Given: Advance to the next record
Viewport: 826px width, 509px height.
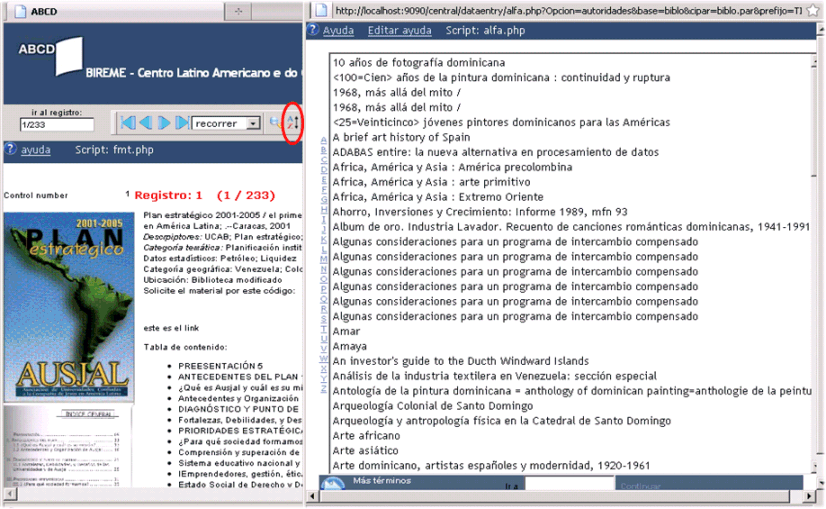Looking at the screenshot, I should (164, 123).
